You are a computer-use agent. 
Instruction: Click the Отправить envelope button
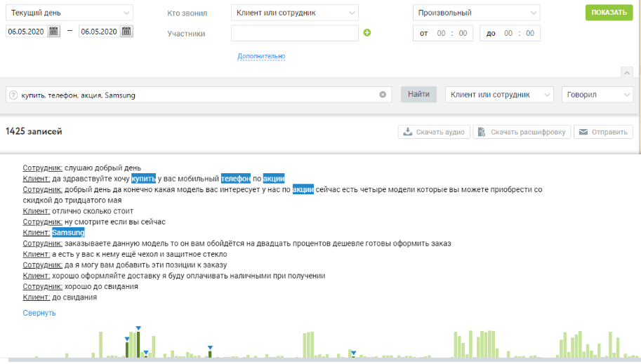603,132
